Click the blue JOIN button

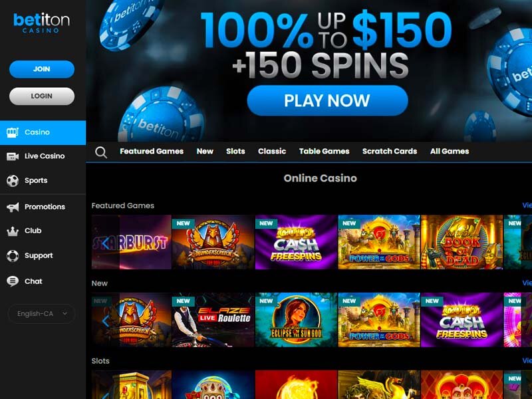(42, 69)
